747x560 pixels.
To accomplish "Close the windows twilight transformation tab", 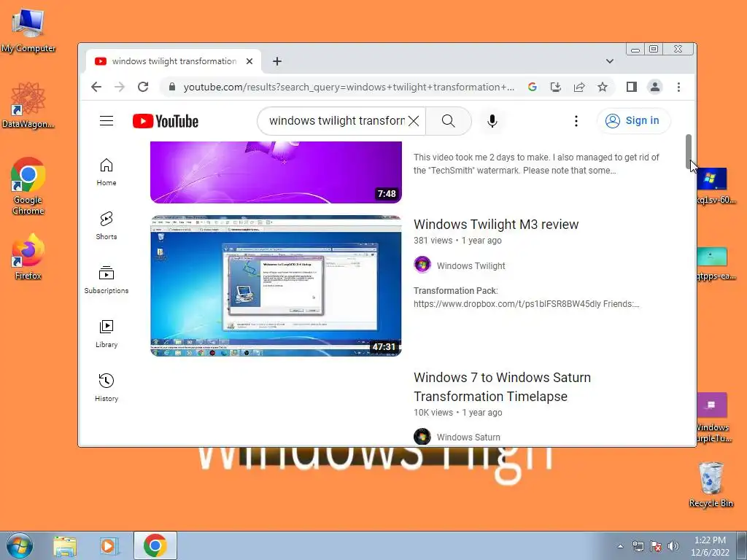I will coord(249,61).
